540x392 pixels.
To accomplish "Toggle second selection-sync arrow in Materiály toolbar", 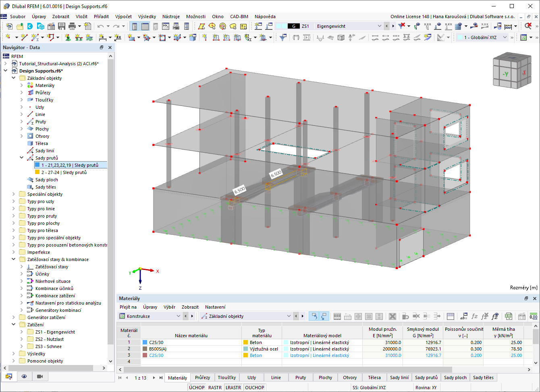I will pos(324,316).
